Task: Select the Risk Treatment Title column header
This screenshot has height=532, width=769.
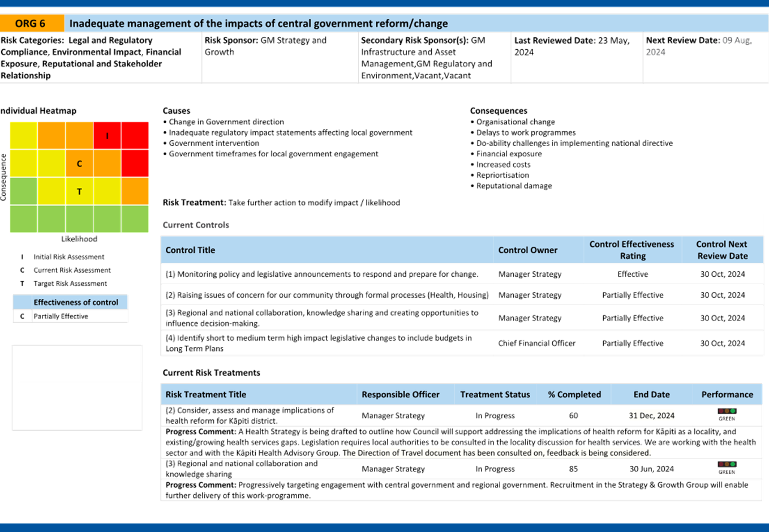Action: point(205,394)
